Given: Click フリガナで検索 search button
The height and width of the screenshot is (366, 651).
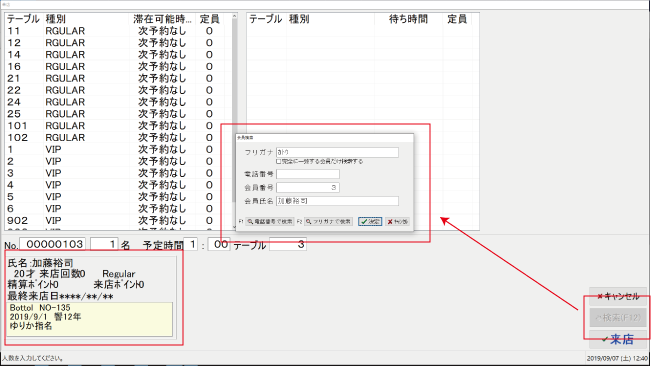Looking at the screenshot, I should point(328,222).
